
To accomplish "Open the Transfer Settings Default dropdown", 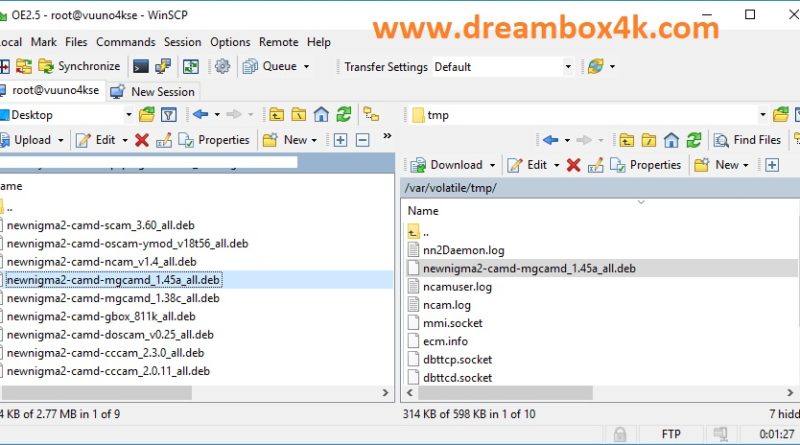I will (x=503, y=67).
